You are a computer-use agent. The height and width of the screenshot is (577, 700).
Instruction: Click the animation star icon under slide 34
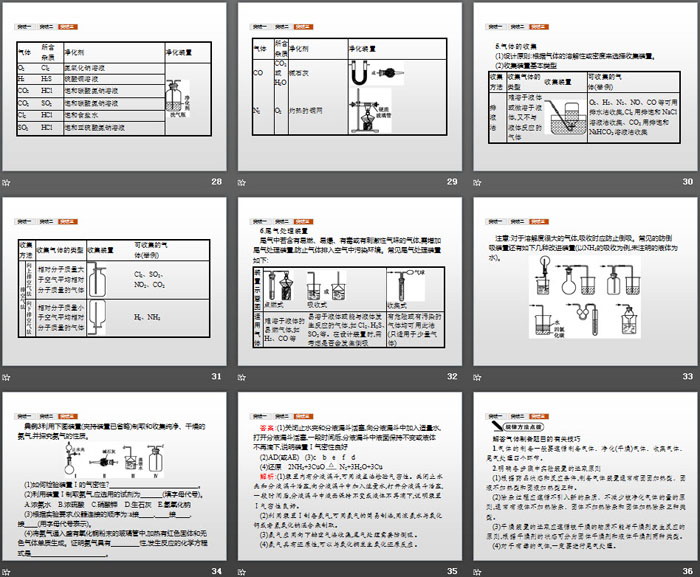(x=7, y=571)
